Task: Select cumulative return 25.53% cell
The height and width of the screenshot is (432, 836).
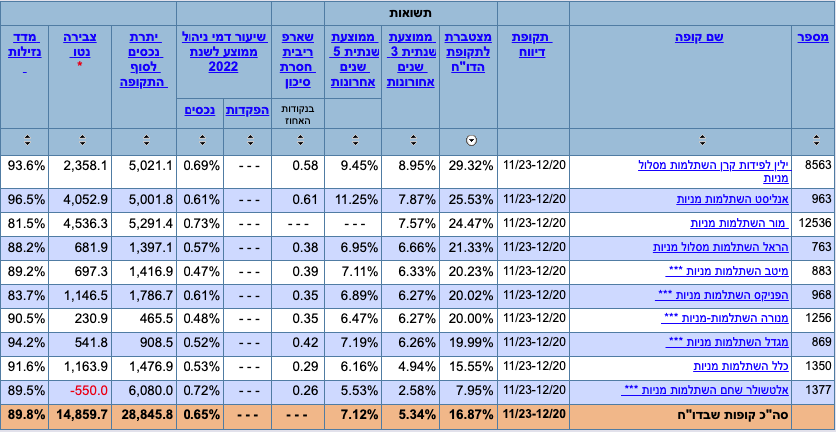Action: [468, 200]
